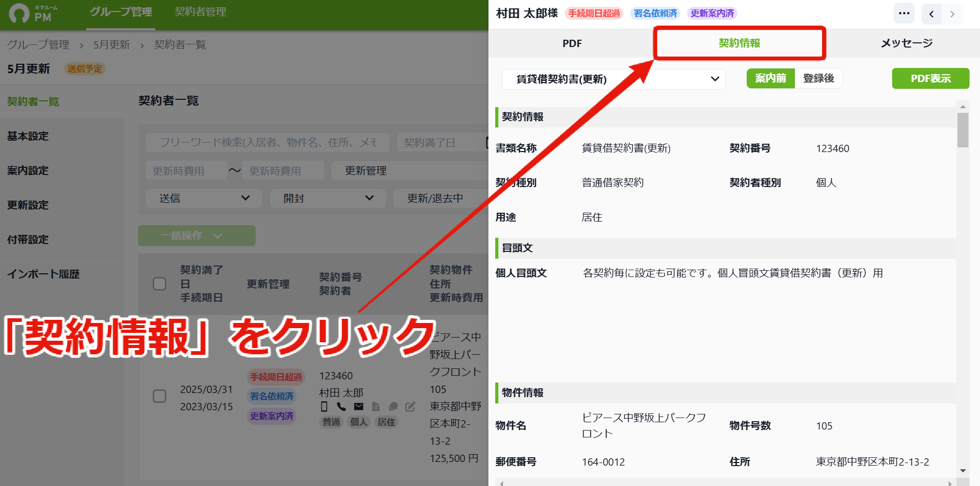Click postal code 164-0012
Viewport: 980px width, 486px height.
click(x=603, y=462)
